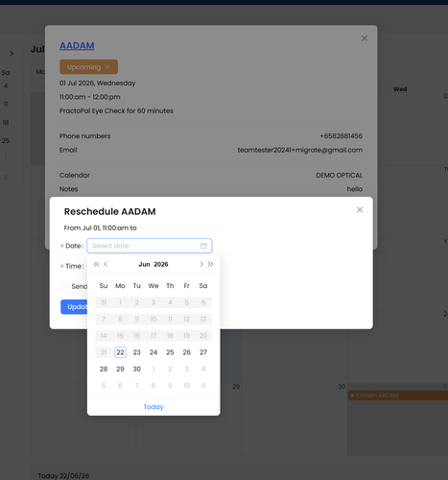Pick July 3 in date picker
Viewport: 448px width, 480px height.
point(187,369)
